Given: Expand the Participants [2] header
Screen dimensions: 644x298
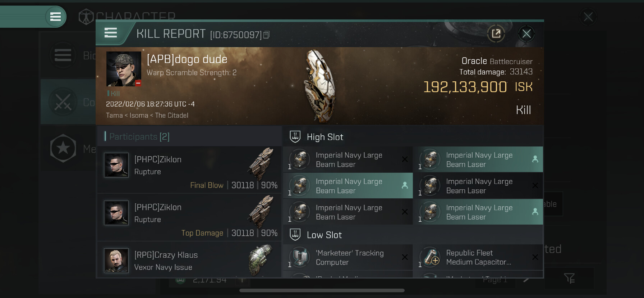Looking at the screenshot, I should click(137, 136).
